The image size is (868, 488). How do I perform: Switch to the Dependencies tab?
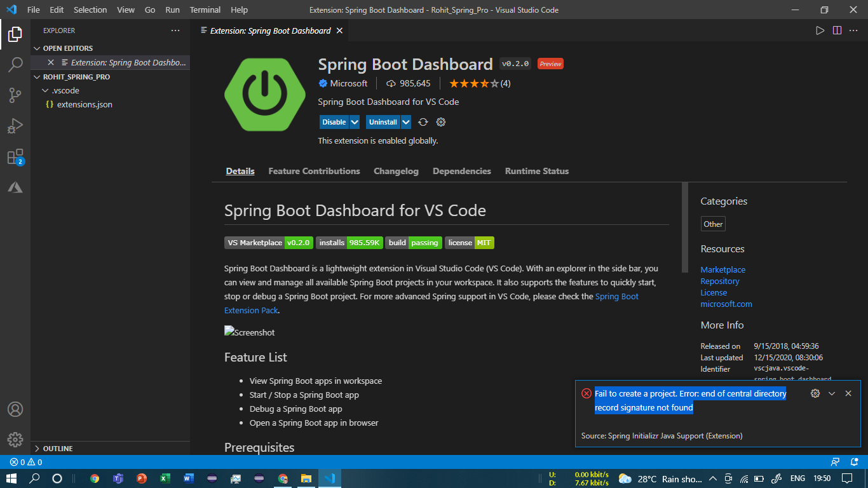pyautogui.click(x=462, y=171)
